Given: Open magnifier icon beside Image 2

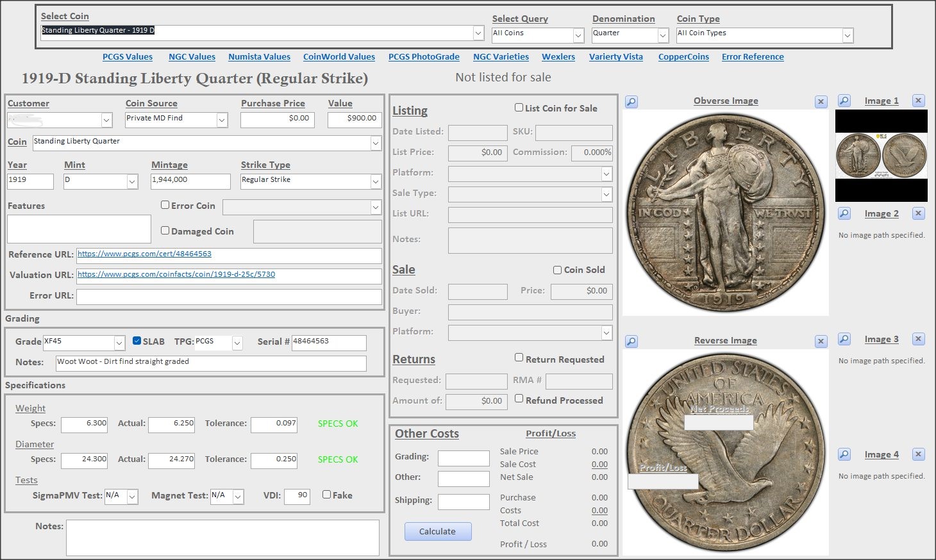Looking at the screenshot, I should [x=844, y=213].
